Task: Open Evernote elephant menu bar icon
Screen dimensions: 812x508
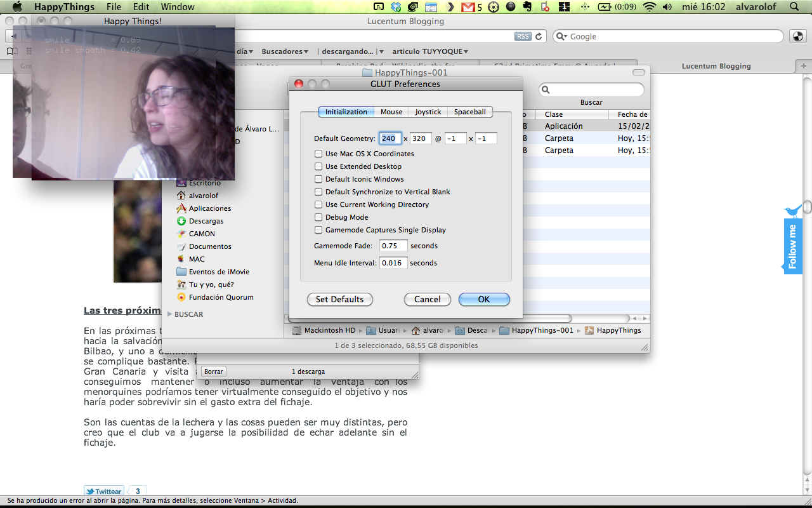Action: [527, 7]
